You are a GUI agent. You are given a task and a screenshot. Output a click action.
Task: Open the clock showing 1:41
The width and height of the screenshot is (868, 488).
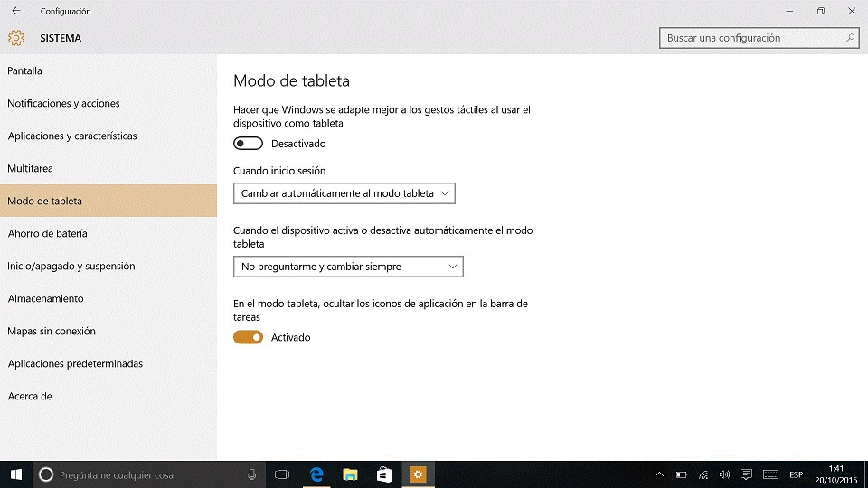tap(835, 474)
